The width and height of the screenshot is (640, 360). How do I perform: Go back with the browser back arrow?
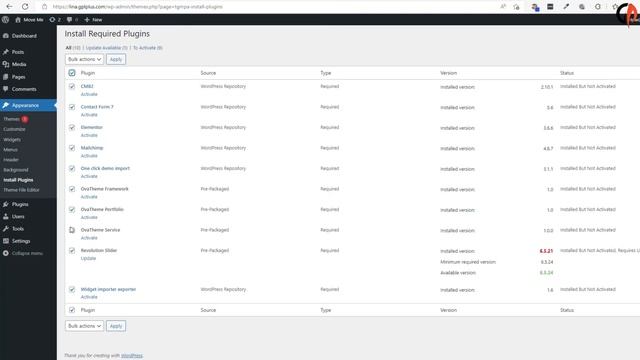click(x=9, y=7)
